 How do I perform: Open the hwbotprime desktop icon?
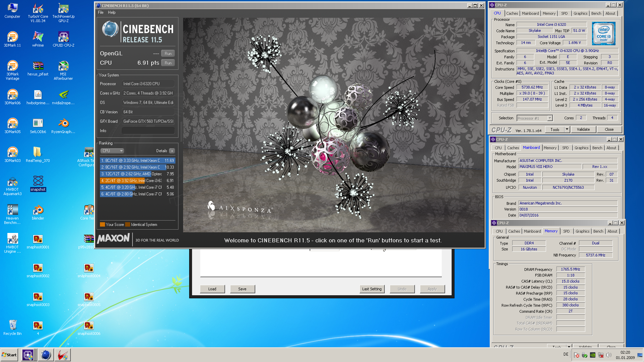pyautogui.click(x=38, y=97)
